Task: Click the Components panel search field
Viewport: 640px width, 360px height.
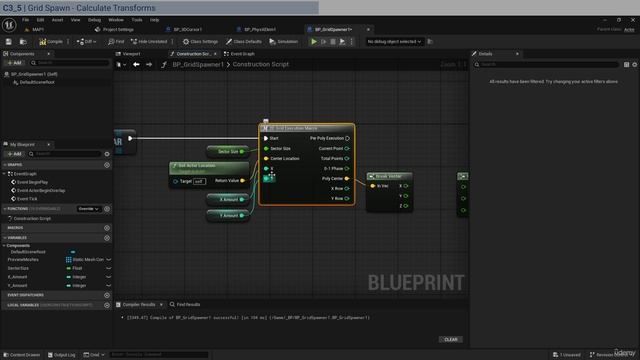Action: (x=69, y=63)
